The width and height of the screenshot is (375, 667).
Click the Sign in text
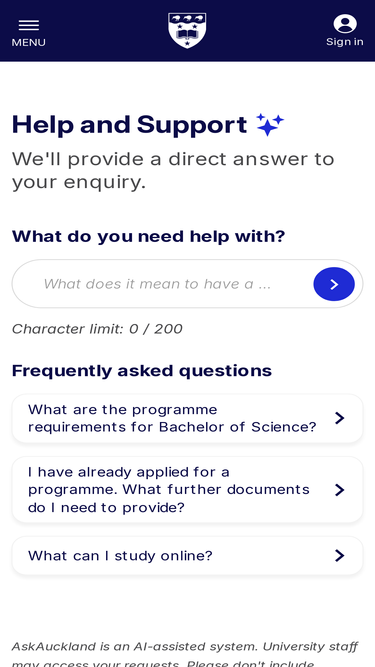345,42
